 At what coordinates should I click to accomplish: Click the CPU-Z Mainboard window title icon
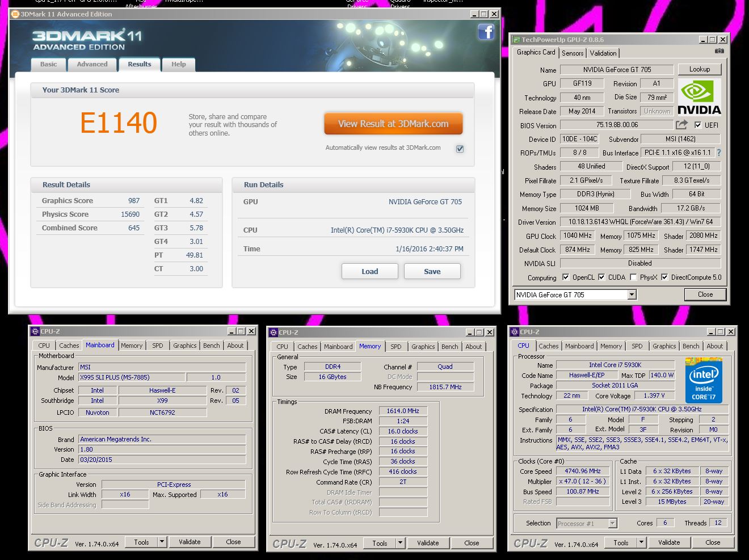(x=35, y=331)
